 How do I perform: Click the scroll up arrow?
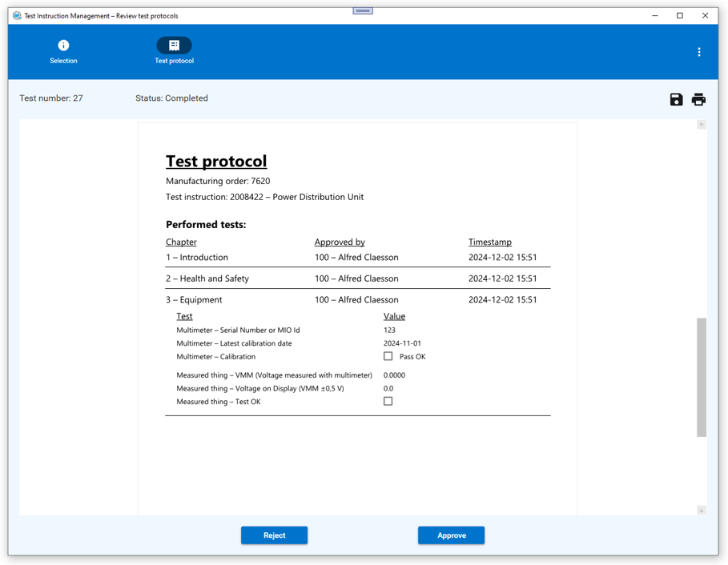[x=702, y=125]
